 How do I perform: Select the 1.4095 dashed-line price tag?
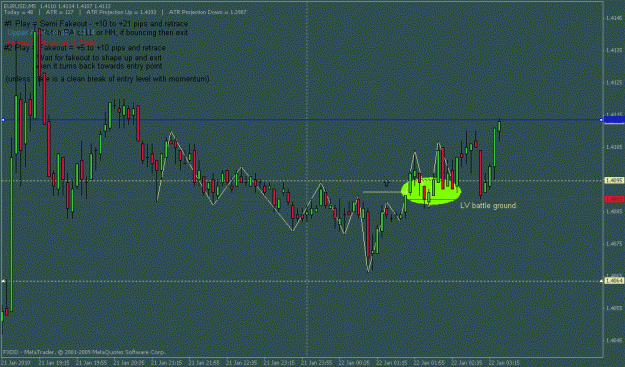point(614,181)
